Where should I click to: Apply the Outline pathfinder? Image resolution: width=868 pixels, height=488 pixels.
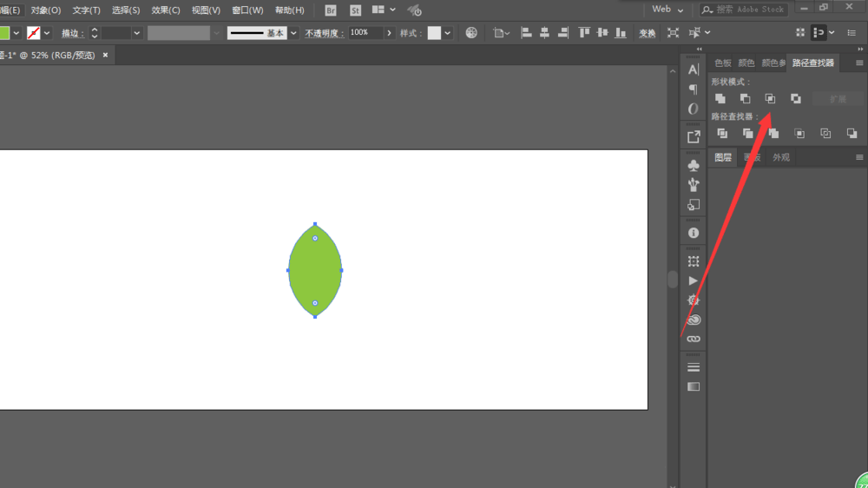[x=825, y=134]
